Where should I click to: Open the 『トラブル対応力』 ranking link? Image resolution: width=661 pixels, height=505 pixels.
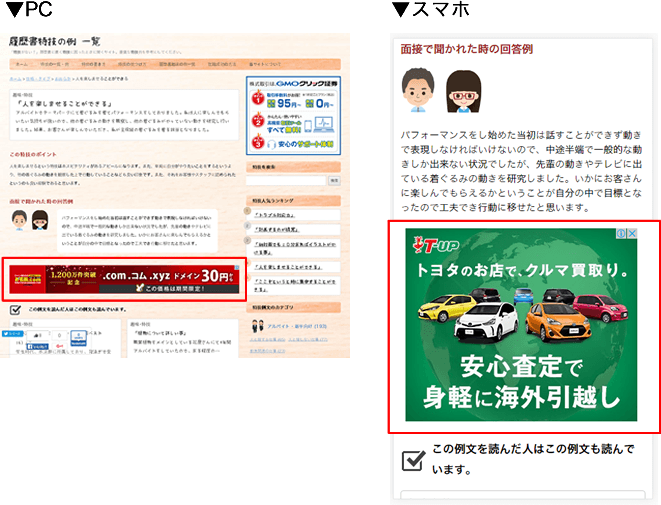pyautogui.click(x=274, y=215)
